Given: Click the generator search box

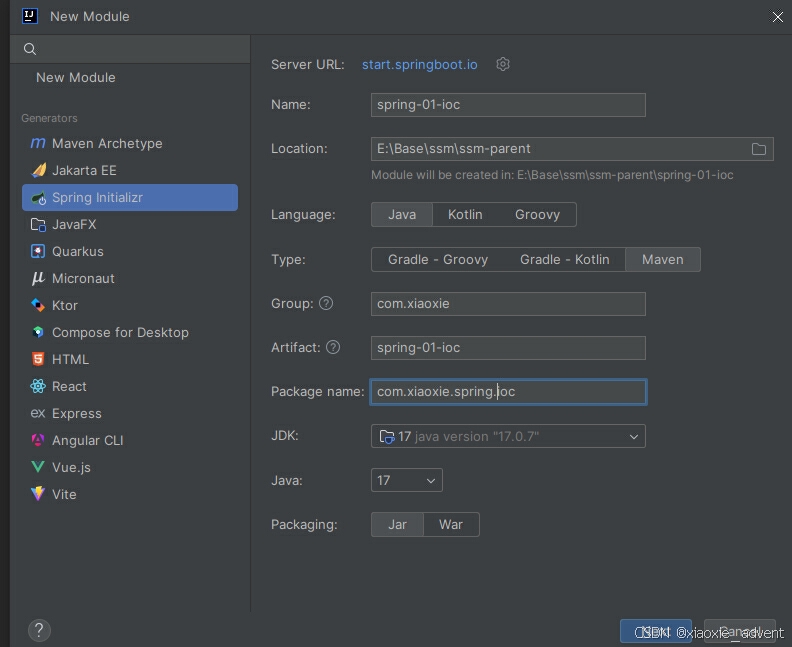Looking at the screenshot, I should (130, 49).
